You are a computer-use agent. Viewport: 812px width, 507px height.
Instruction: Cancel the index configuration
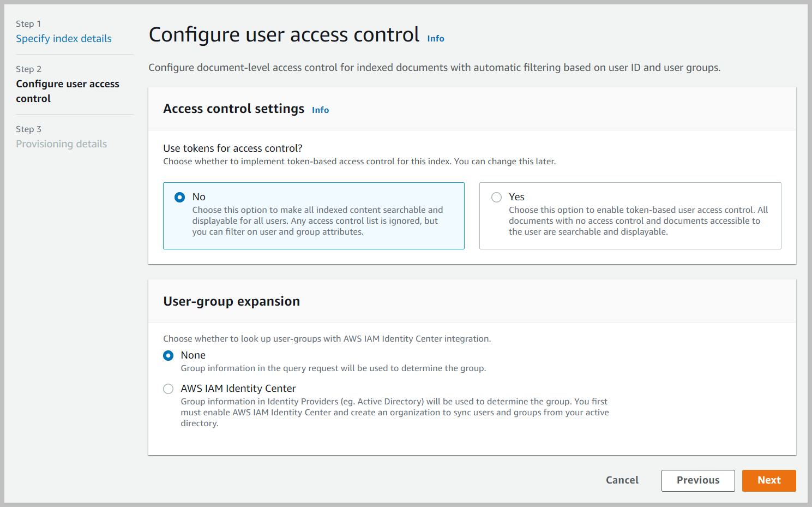(x=622, y=480)
